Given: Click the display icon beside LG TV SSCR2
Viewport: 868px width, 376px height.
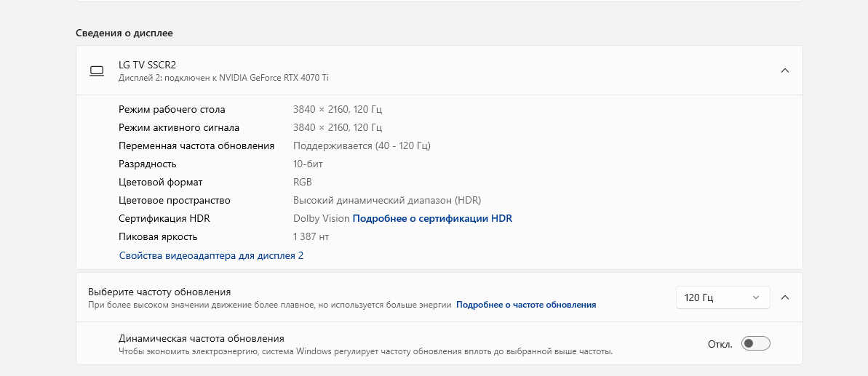Looking at the screenshot, I should [x=97, y=71].
